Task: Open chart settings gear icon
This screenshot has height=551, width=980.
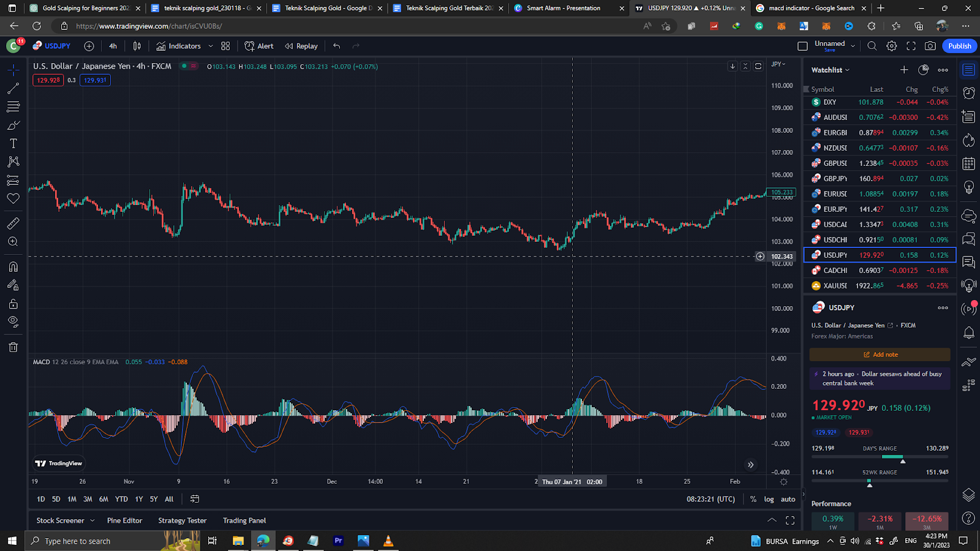Action: click(x=892, y=46)
